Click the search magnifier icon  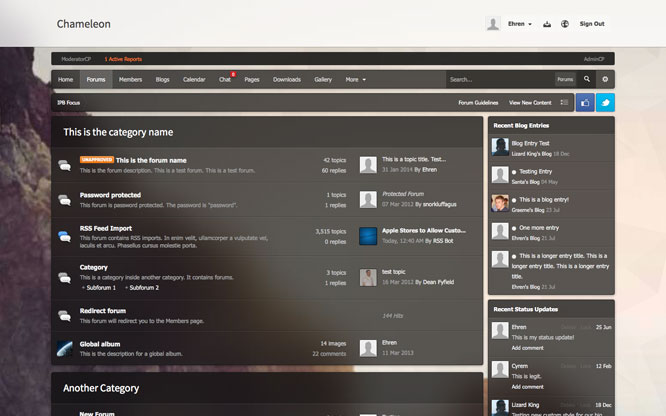coord(585,79)
